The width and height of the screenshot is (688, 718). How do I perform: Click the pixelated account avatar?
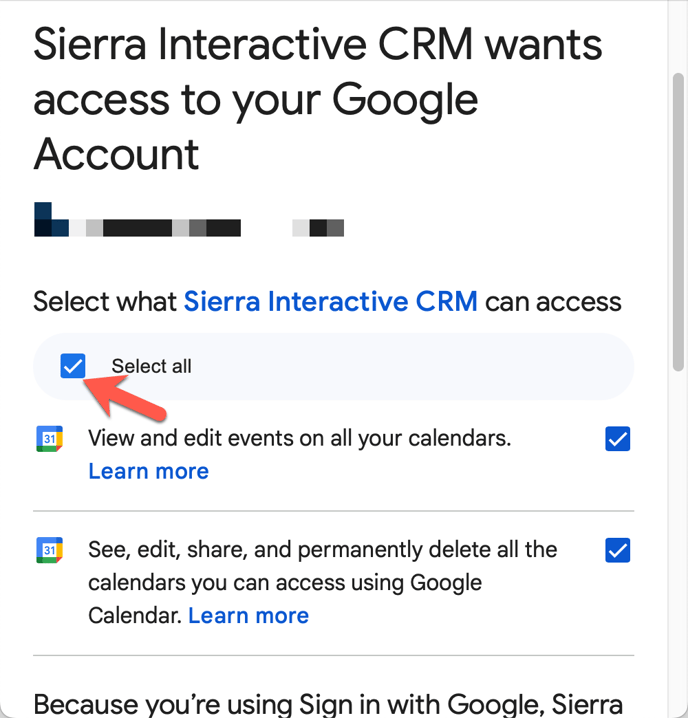coord(51,219)
